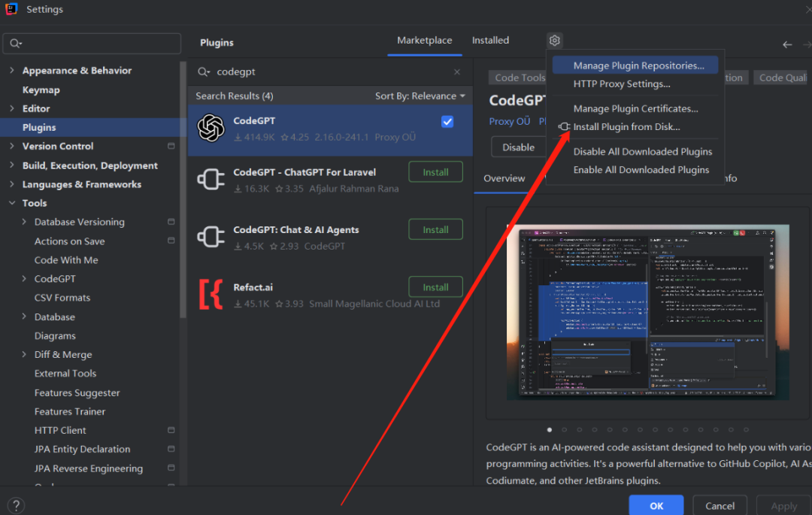
Task: Expand the CodeGPT settings node
Action: (24, 278)
